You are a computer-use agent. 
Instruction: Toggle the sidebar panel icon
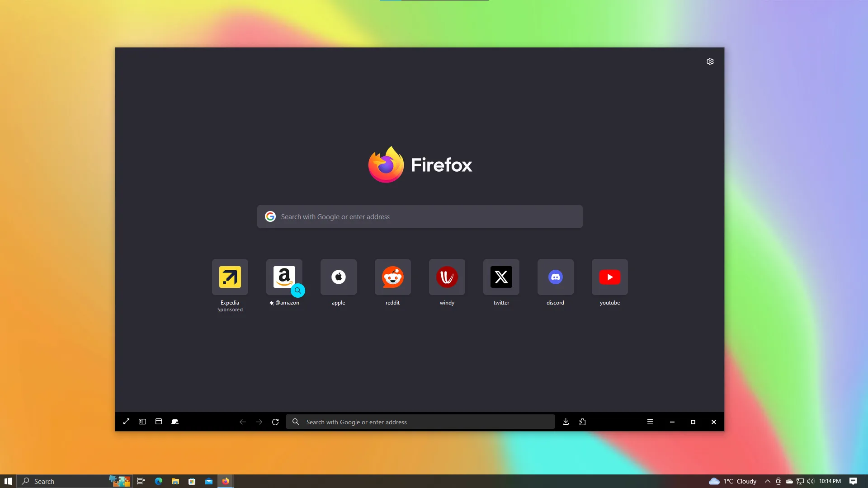point(142,422)
